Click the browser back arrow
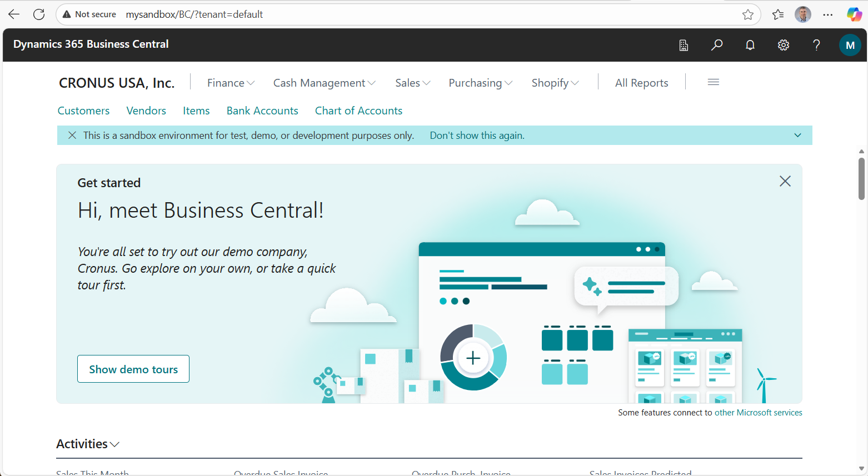The height and width of the screenshot is (476, 868). pos(14,14)
